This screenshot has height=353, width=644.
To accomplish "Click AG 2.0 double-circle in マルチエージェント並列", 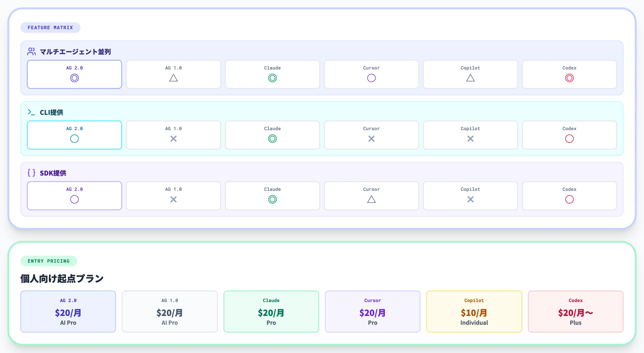I will click(74, 78).
